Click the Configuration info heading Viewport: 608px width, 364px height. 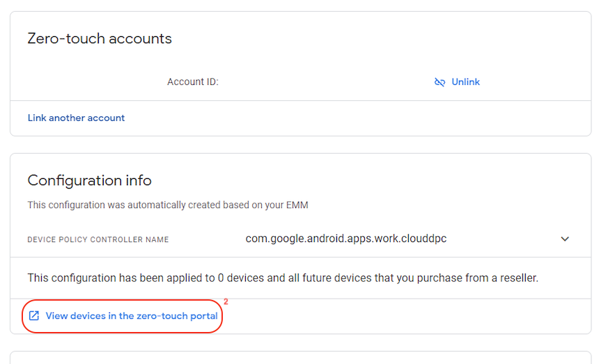coord(89,180)
